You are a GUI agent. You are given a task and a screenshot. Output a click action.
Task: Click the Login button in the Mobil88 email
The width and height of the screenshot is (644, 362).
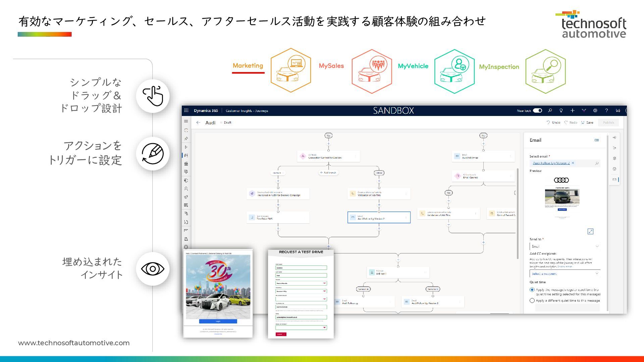click(218, 321)
